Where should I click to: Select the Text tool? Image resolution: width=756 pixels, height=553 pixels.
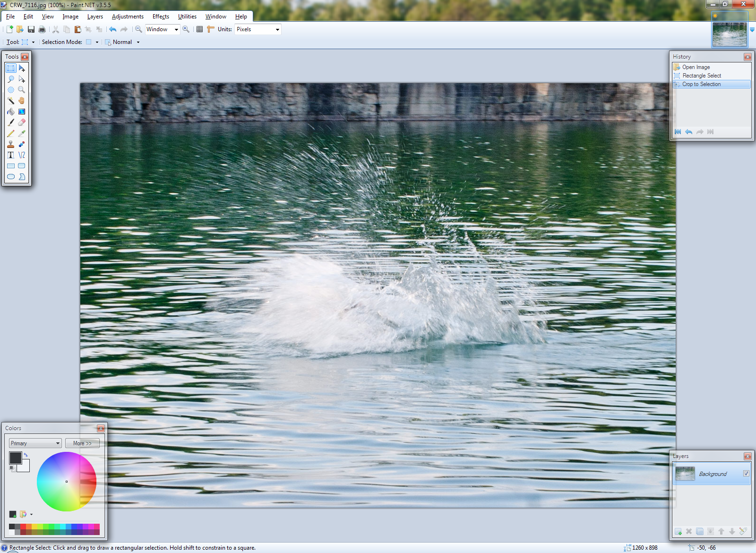[x=11, y=155]
